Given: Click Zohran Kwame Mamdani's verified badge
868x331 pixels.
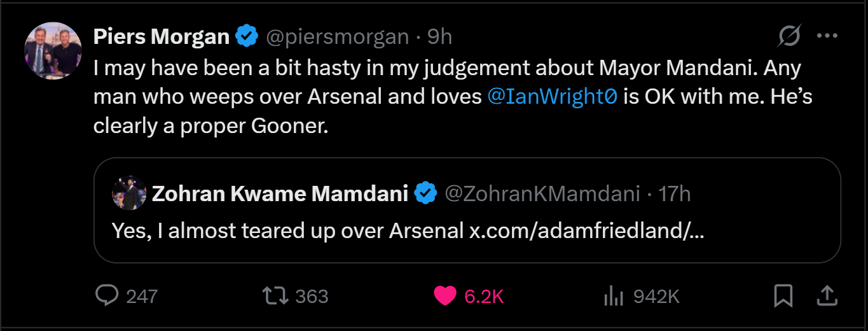Looking at the screenshot, I should [x=425, y=194].
